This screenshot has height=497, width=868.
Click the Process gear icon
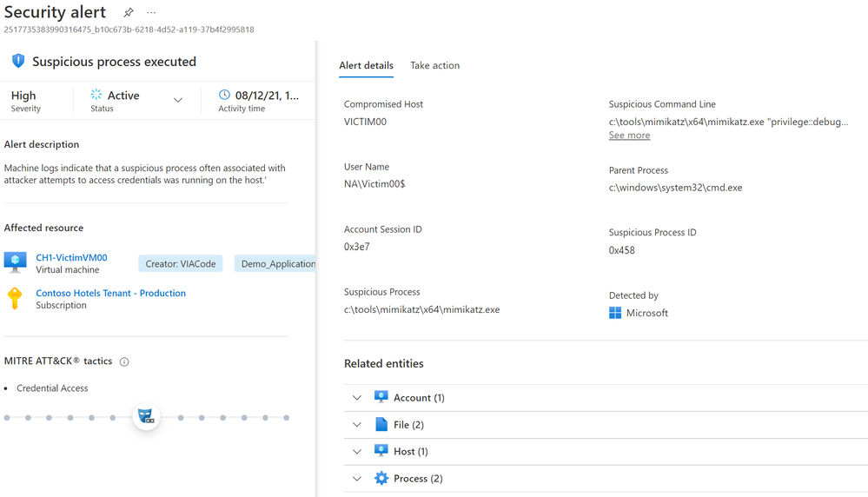click(381, 478)
